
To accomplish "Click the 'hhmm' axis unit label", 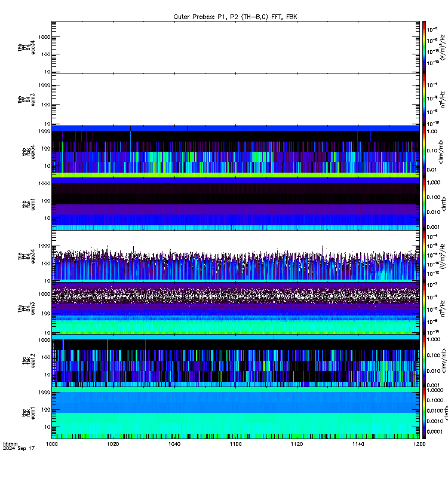I will click(10, 444).
